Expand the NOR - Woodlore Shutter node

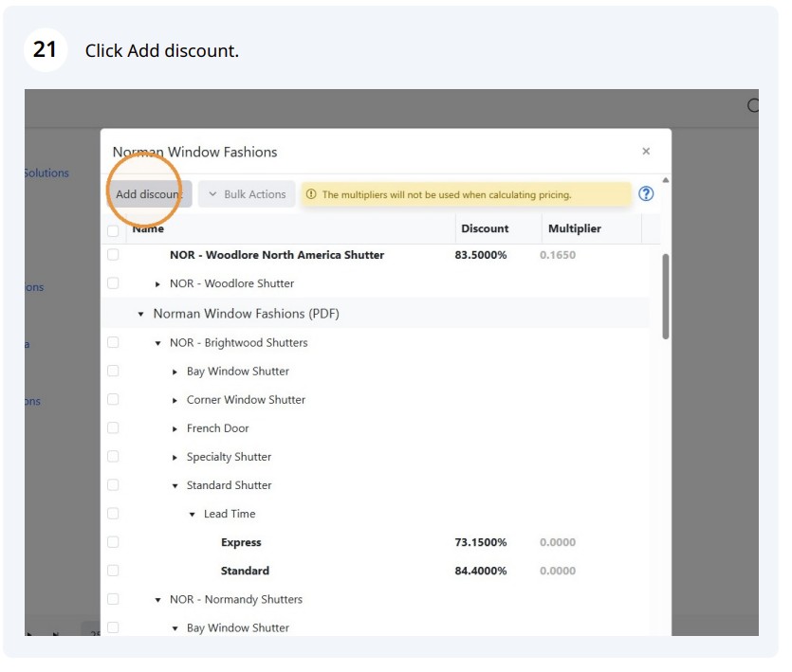(158, 285)
